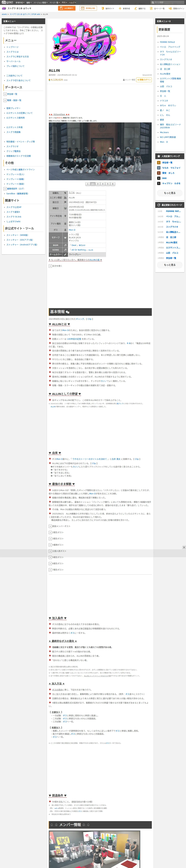Click the music note icon in BGM row
The width and height of the screenshot is (186, 868).
point(65,245)
